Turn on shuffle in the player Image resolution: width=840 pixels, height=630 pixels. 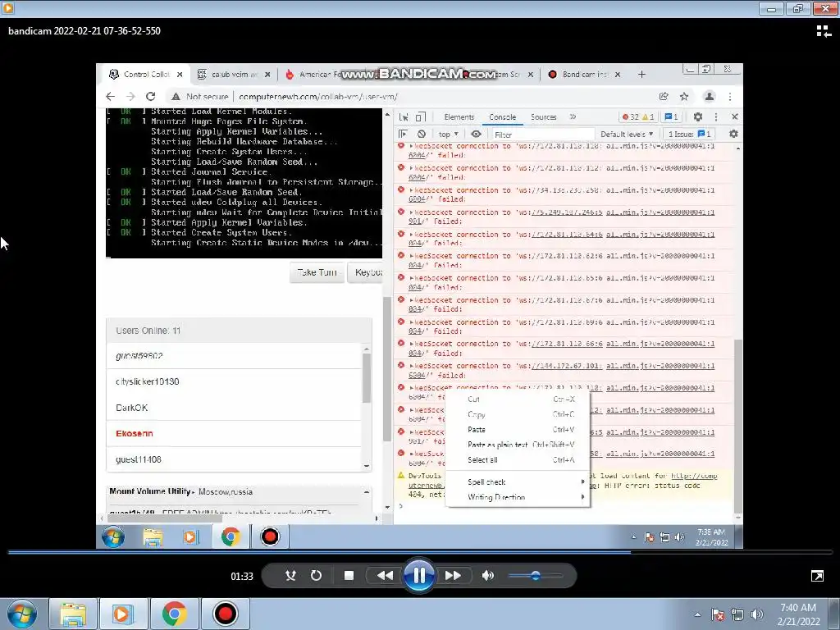[x=291, y=575]
